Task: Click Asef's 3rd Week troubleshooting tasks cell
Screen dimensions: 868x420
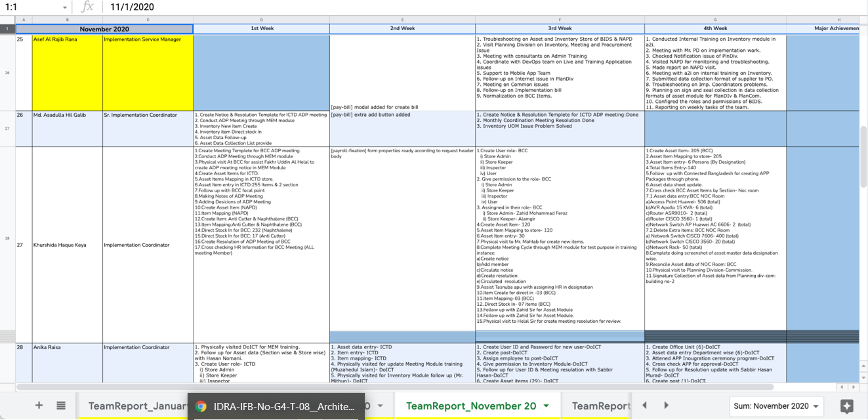Action: tap(560, 73)
